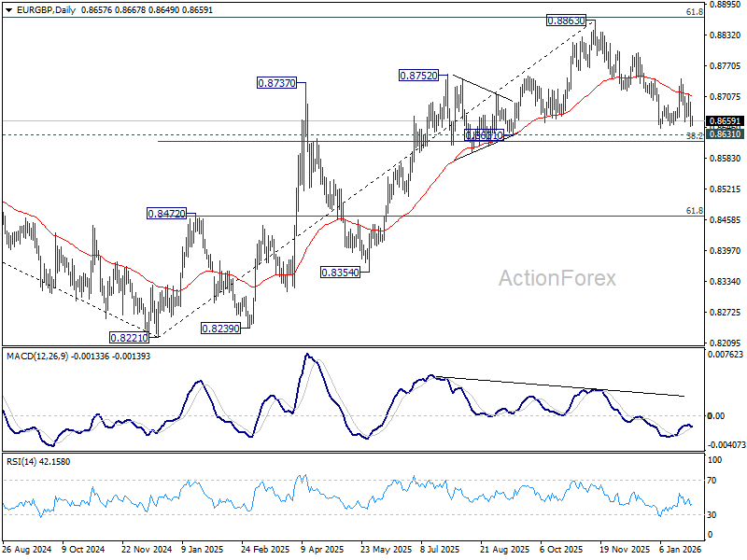Click the MACD axis value -0.004073
Image resolution: width=747 pixels, height=560 pixels.
pos(726,445)
